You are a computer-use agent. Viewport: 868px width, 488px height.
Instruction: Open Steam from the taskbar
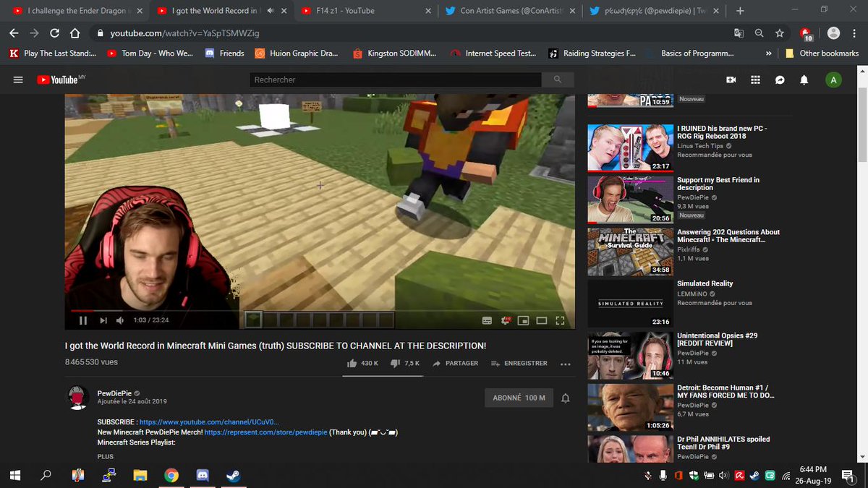coord(234,476)
